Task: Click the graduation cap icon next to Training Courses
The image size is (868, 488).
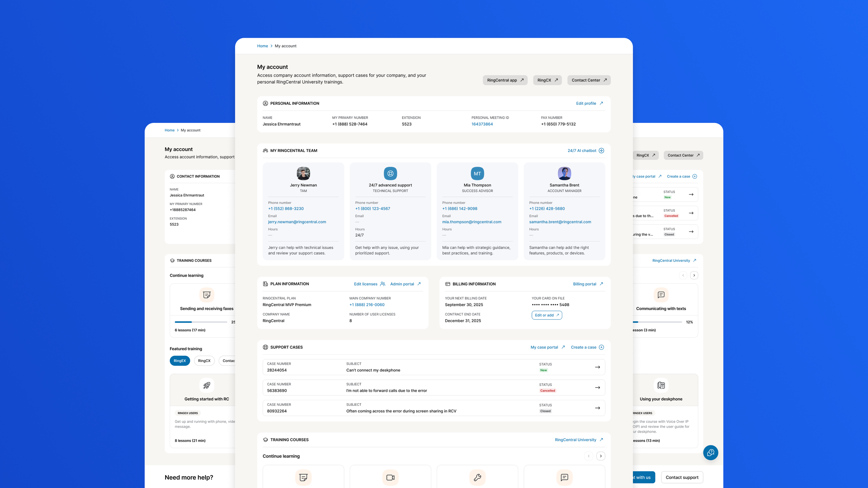Action: pos(265,439)
